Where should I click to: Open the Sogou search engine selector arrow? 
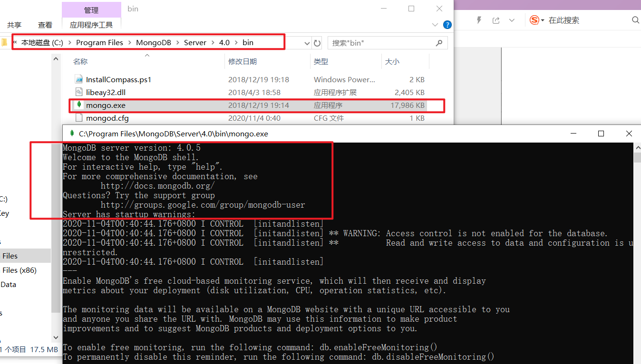pyautogui.click(x=542, y=20)
